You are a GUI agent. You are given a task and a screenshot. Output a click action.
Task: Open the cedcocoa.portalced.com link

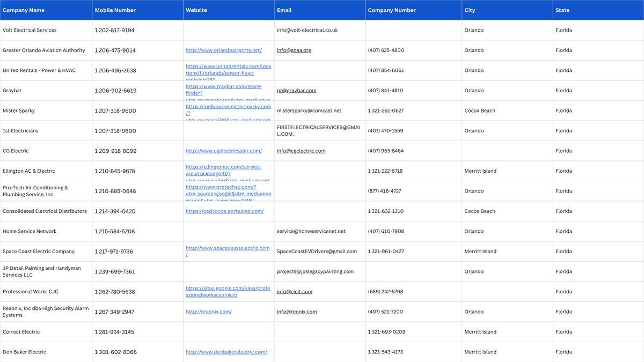pos(225,211)
